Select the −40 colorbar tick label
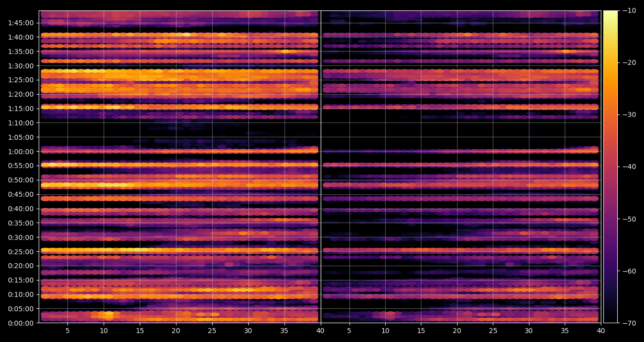 pos(630,167)
